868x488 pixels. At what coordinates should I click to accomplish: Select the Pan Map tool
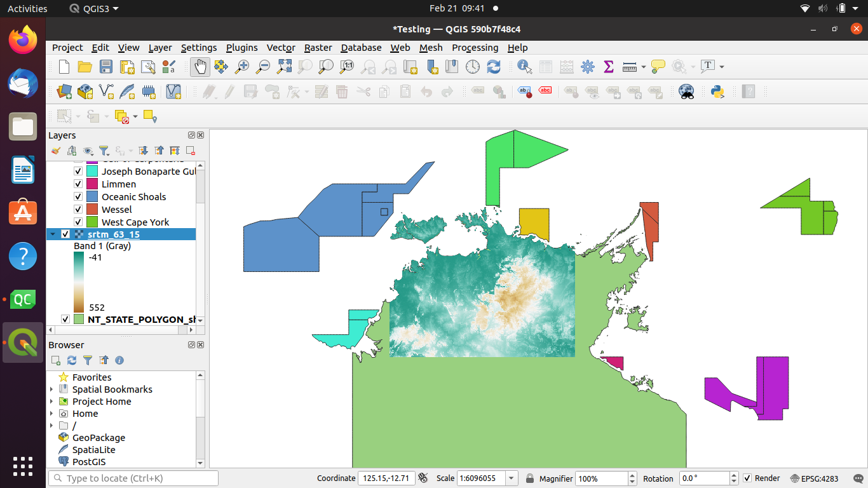tap(200, 66)
